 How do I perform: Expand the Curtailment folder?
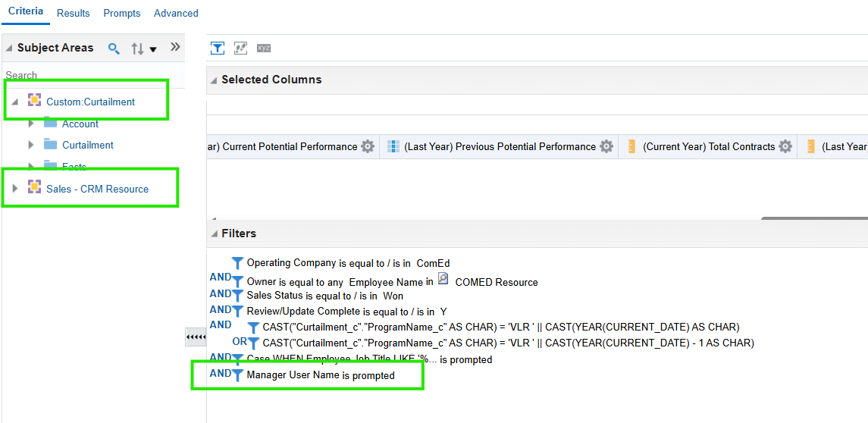click(x=31, y=145)
